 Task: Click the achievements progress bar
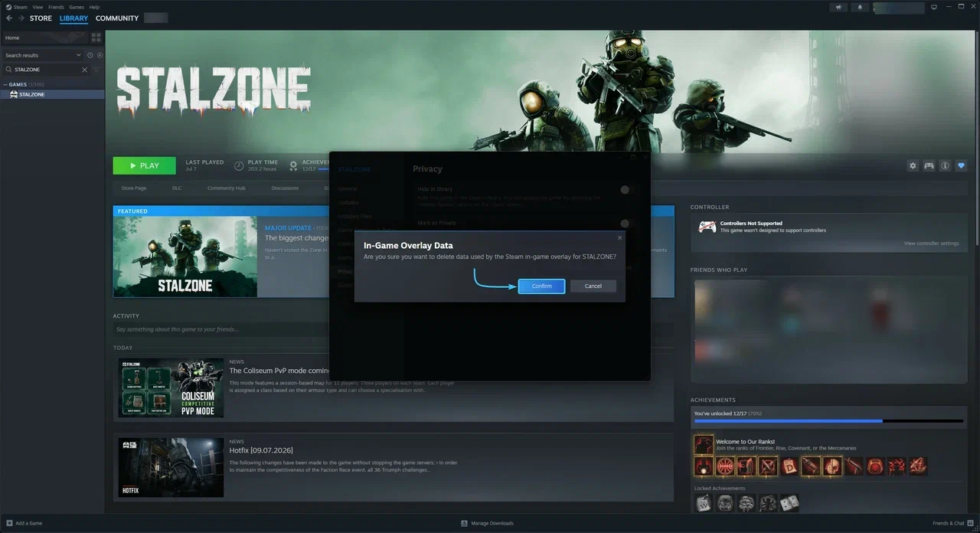(828, 421)
